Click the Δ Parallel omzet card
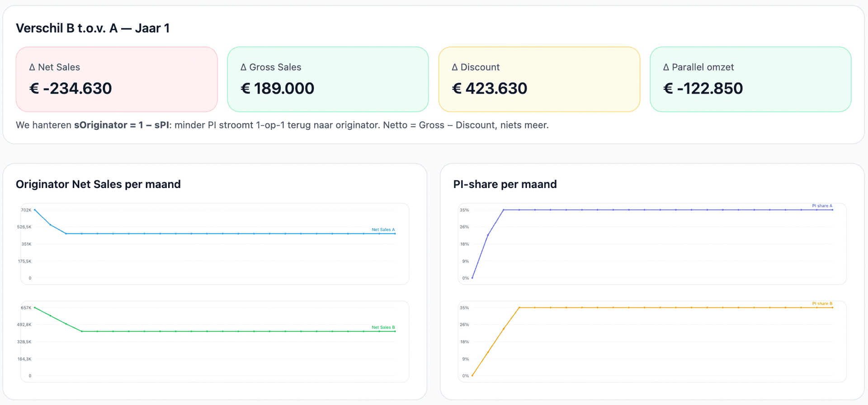The height and width of the screenshot is (405, 868). 750,79
